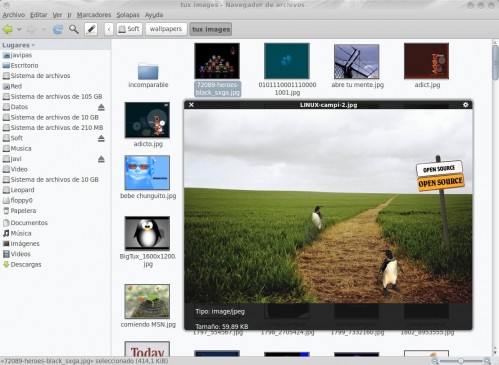Reload the folder with the refresh icon
This screenshot has height=365, width=499.
[58, 29]
